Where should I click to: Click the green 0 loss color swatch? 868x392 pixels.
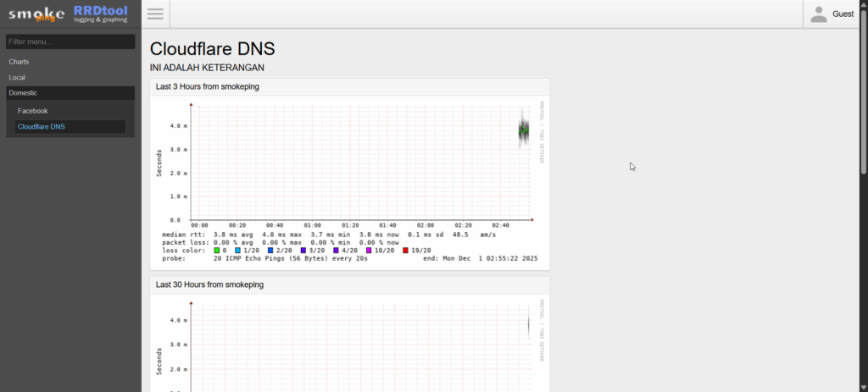point(217,251)
